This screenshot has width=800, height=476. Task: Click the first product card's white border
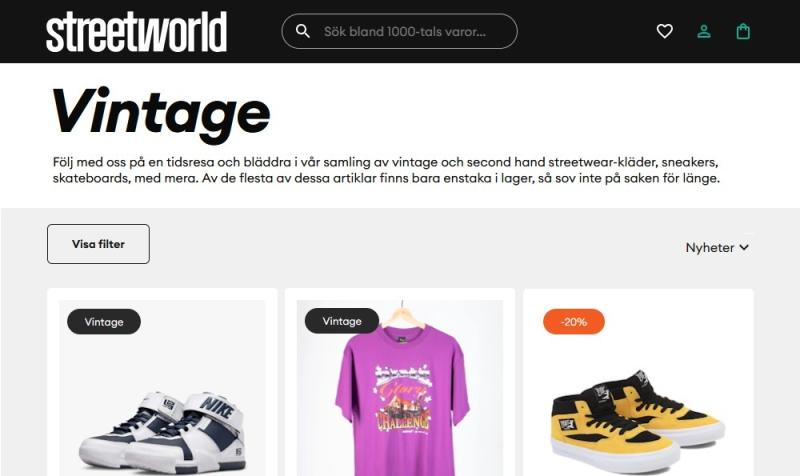53,383
